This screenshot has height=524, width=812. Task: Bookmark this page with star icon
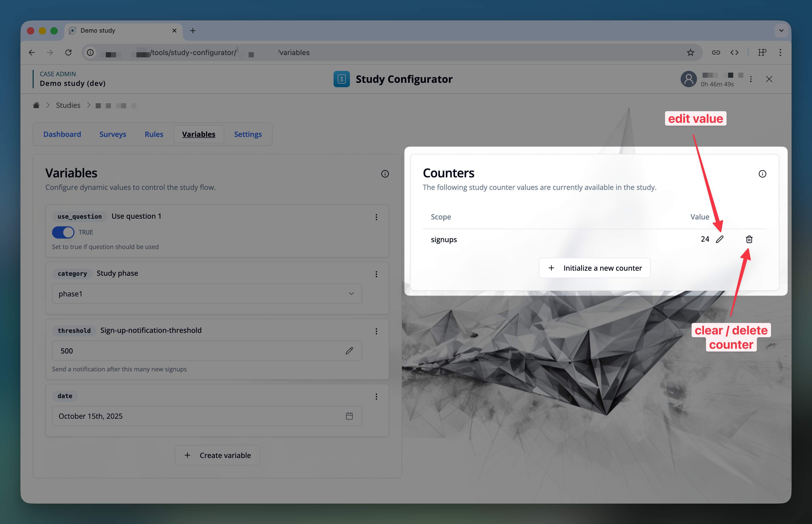point(690,53)
